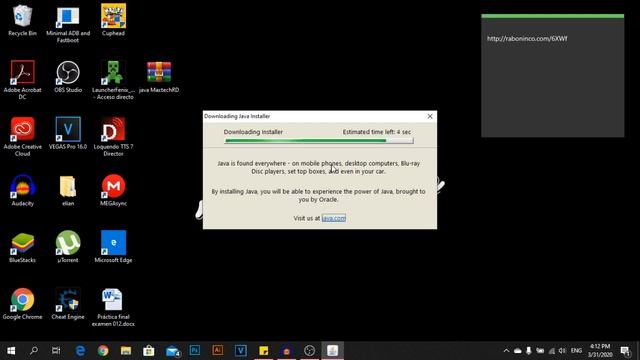Open network tray icon
Viewport: 640px width, 360px height.
(x=551, y=351)
